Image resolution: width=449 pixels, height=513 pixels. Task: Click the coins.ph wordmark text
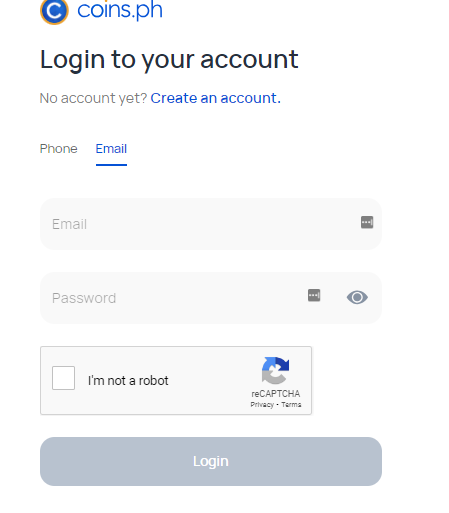coord(120,10)
